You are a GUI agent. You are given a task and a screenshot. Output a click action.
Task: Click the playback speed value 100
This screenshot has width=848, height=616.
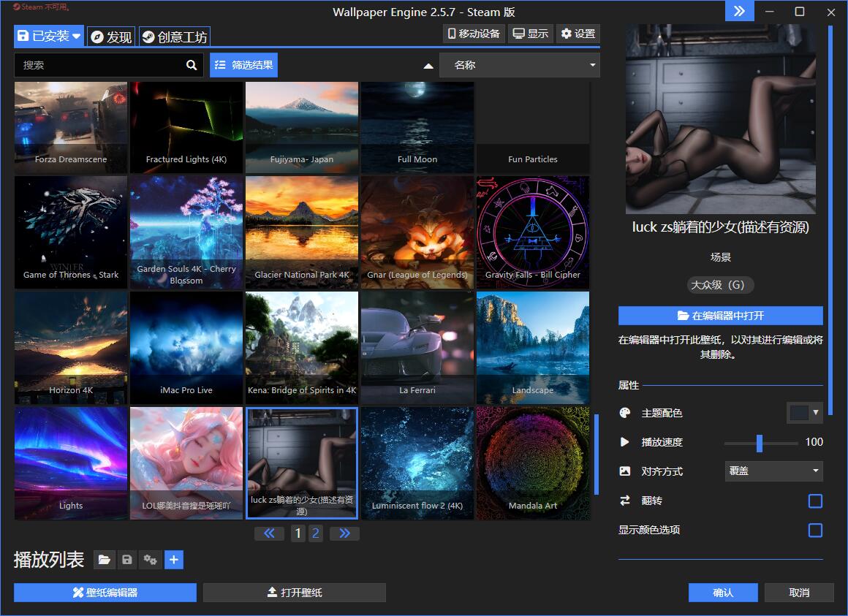(814, 442)
